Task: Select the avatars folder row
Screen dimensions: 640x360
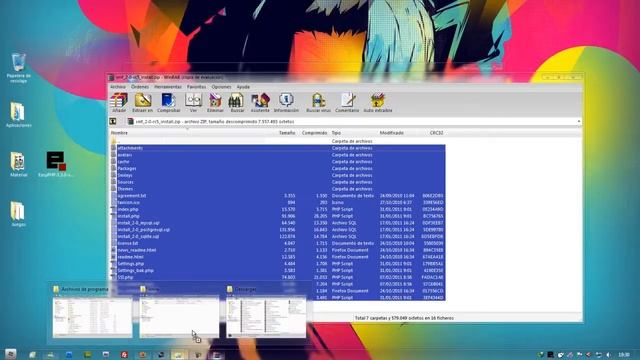Action: [278, 155]
